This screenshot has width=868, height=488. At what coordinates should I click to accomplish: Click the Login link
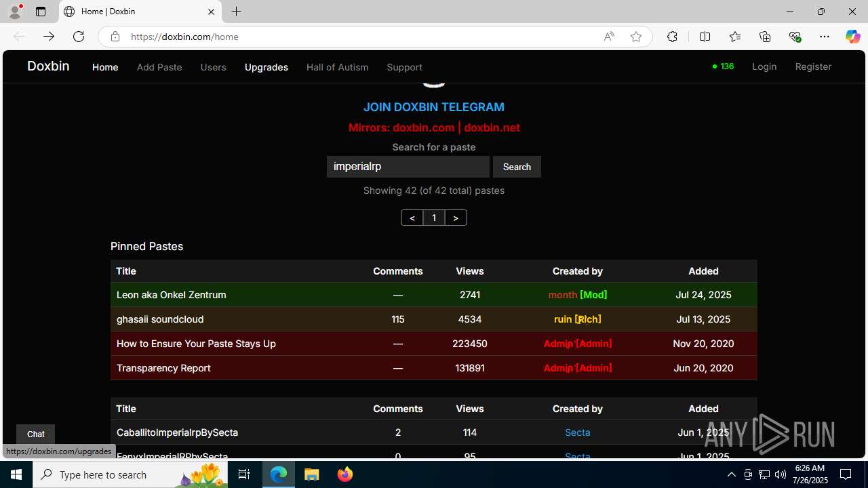(x=764, y=66)
